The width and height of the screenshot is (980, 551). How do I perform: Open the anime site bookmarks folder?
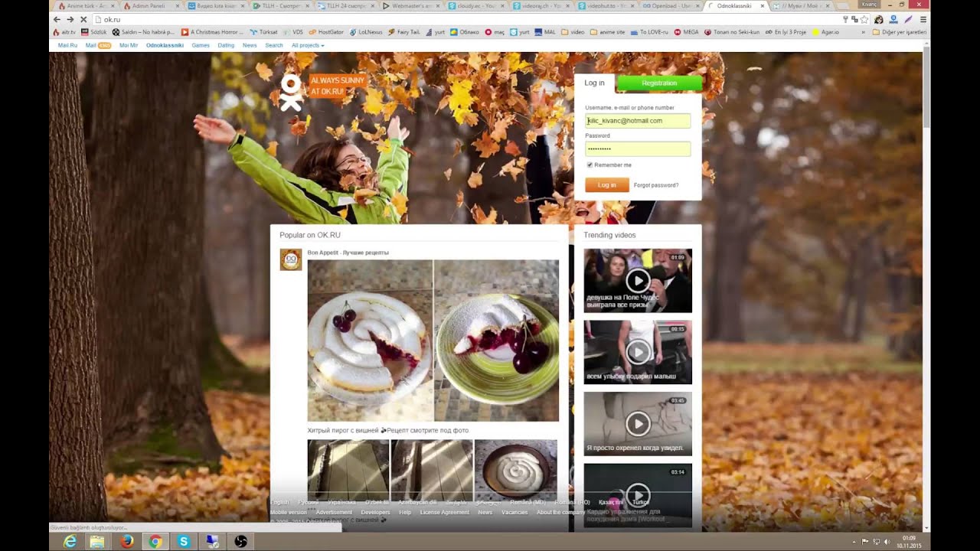(x=606, y=32)
